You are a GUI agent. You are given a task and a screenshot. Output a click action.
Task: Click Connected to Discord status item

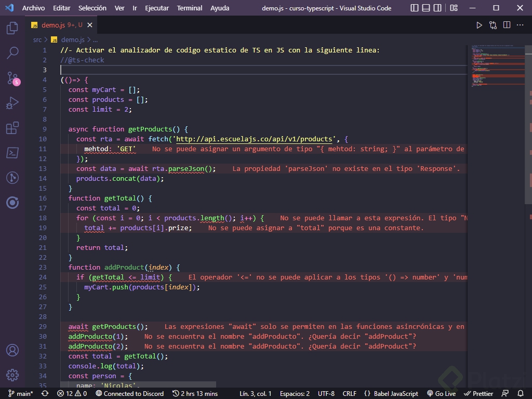point(129,394)
